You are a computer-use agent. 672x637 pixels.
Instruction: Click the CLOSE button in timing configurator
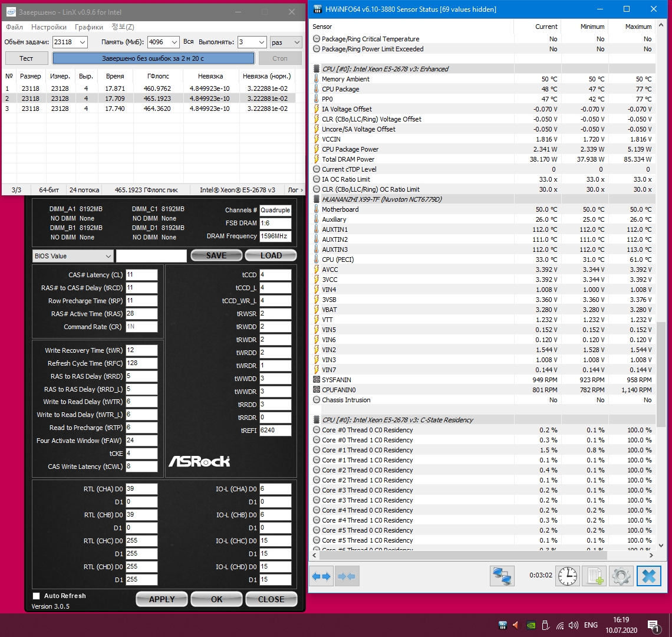pos(271,599)
